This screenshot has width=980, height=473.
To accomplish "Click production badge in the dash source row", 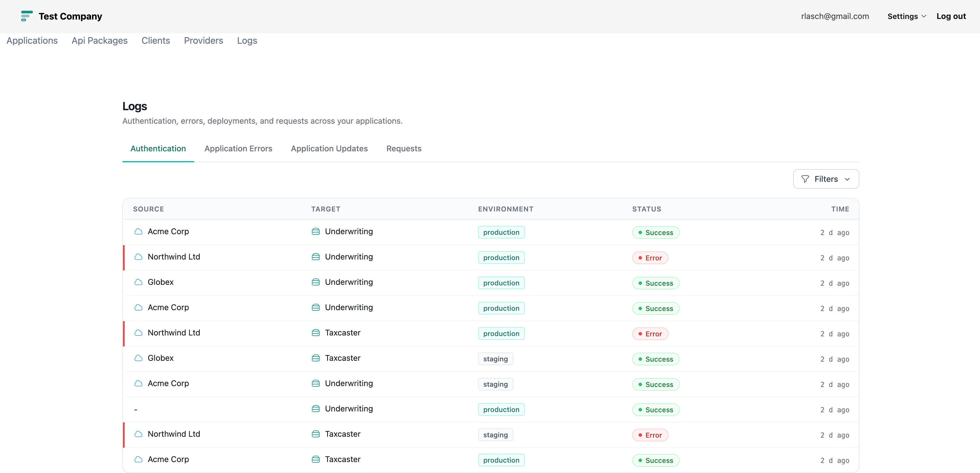I will point(501,409).
